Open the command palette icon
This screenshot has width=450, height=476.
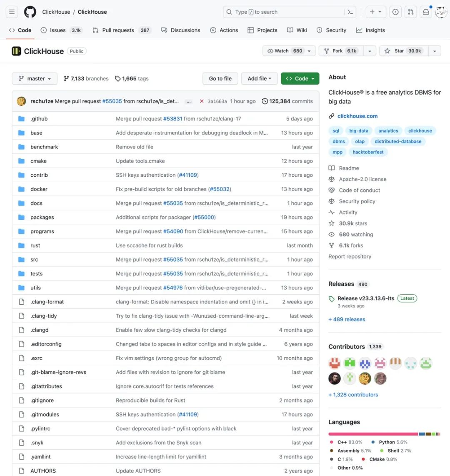click(x=350, y=12)
